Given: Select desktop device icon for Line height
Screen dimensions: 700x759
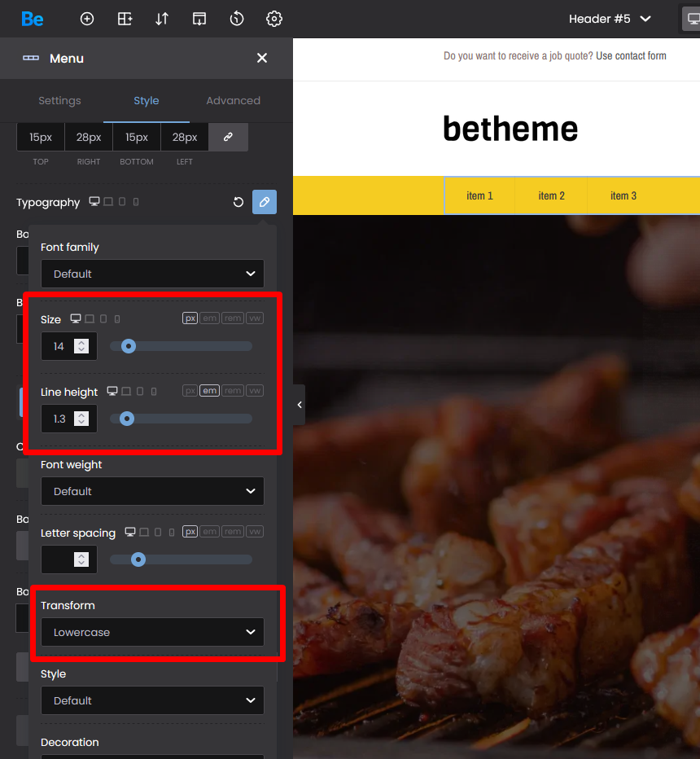Looking at the screenshot, I should pyautogui.click(x=112, y=391).
